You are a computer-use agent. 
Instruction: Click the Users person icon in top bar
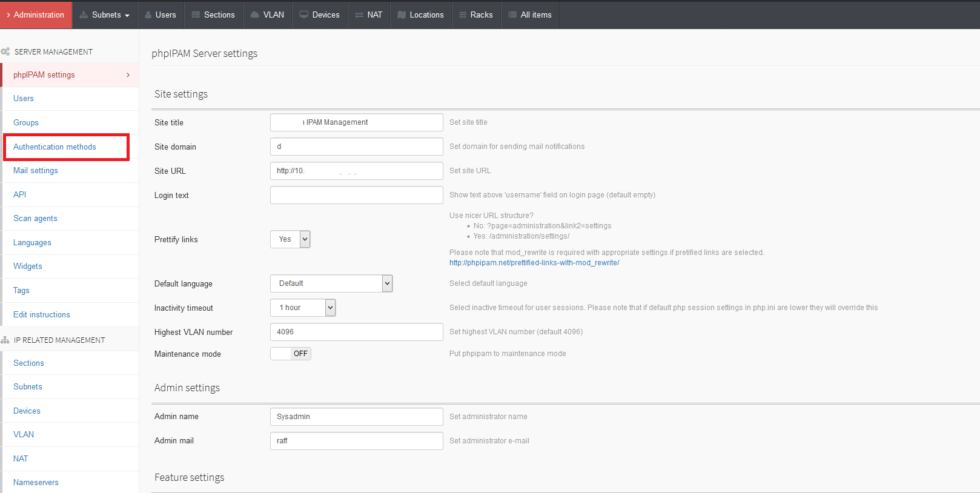coord(148,15)
